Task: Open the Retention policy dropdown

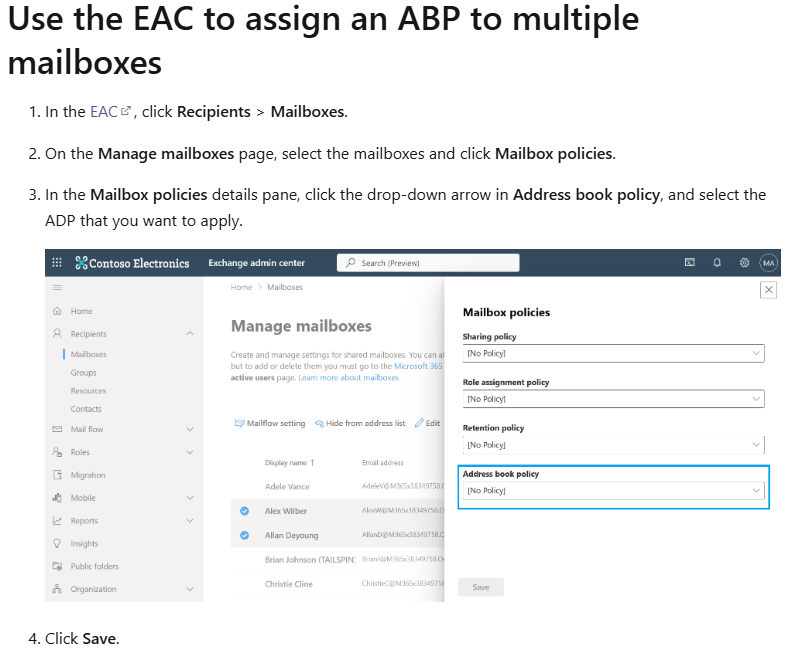Action: point(614,445)
